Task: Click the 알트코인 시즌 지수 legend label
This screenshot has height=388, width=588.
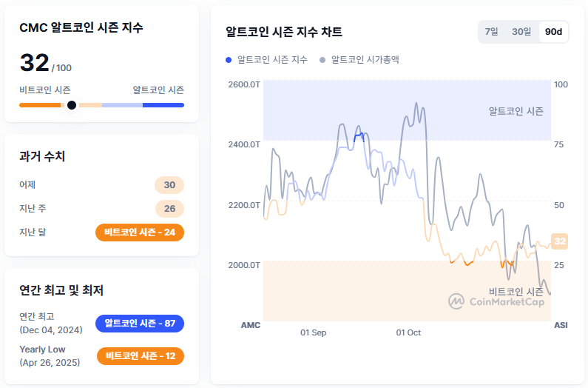Action: [x=271, y=59]
